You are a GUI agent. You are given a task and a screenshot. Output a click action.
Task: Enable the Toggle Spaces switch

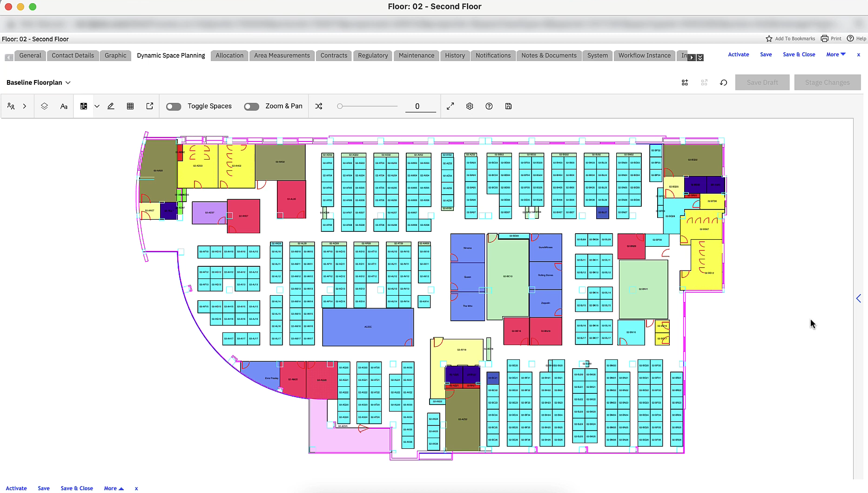174,106
